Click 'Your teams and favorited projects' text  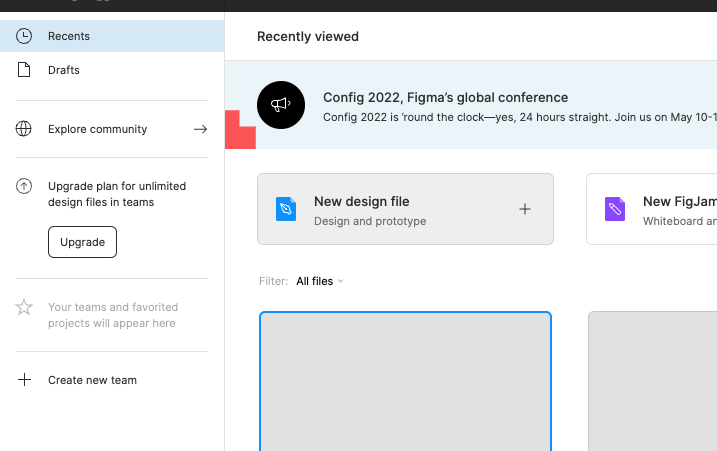coord(113,315)
